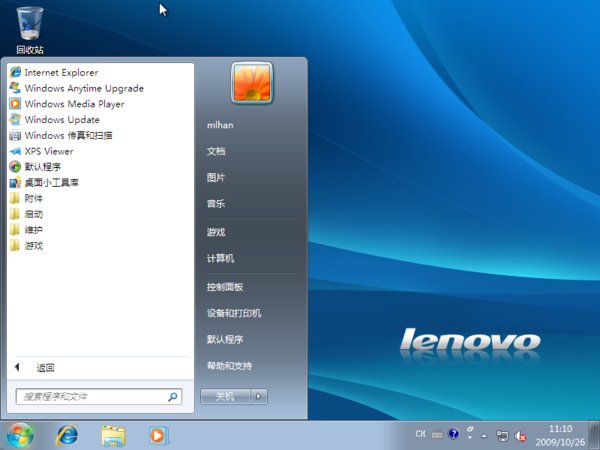
Task: Open 控制面板
Action: 225,287
